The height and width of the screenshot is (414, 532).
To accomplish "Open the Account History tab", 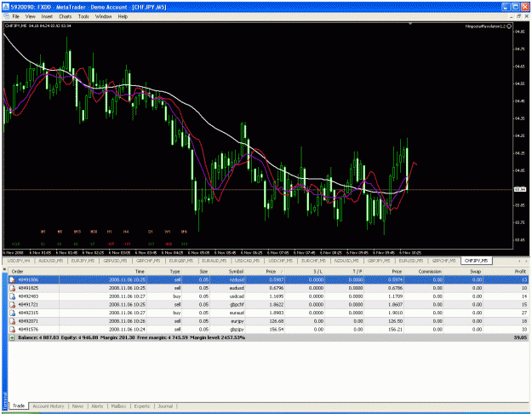I will [x=49, y=406].
